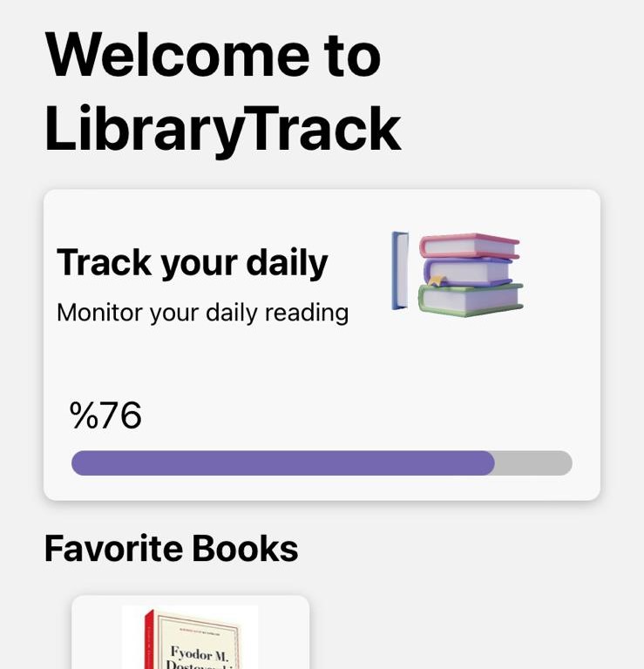
Task: Click the red book atop the stack
Action: 469,247
